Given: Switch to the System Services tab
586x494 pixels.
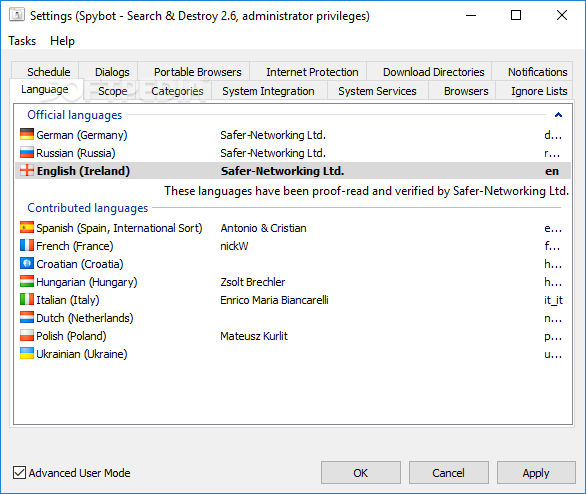Looking at the screenshot, I should point(377,91).
